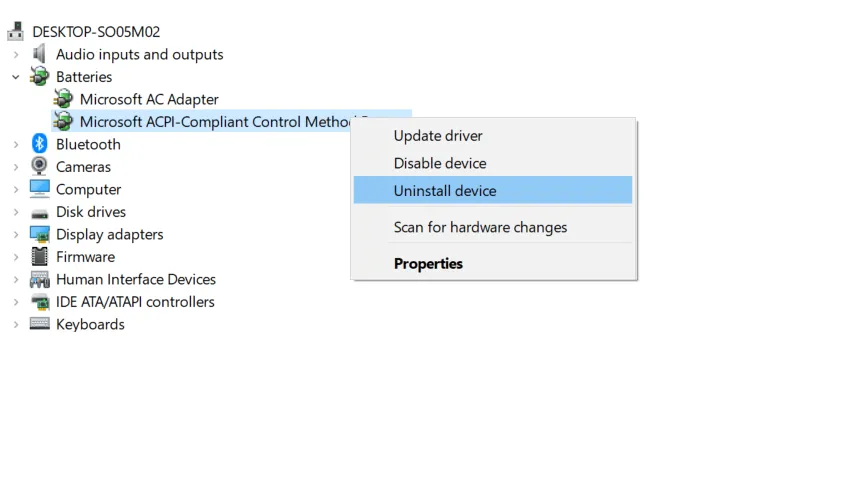The width and height of the screenshot is (868, 493).
Task: Select the Disk drives icon
Action: point(39,214)
